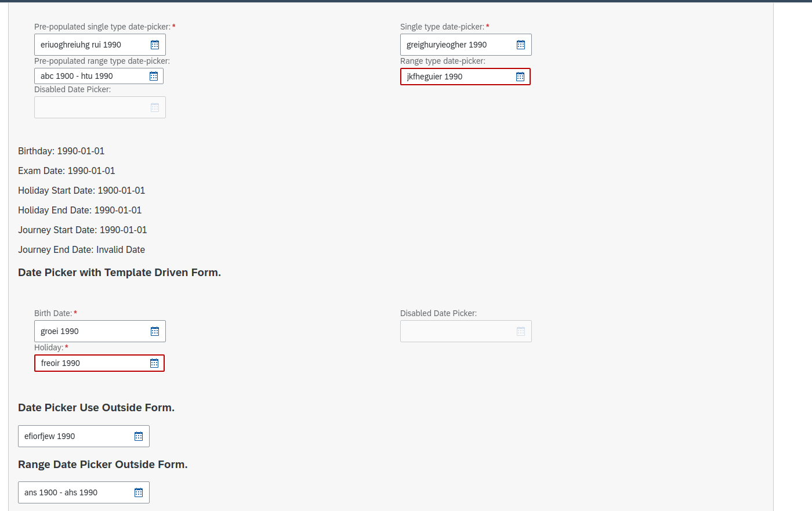
Task: Click inside the eriuoghreiuhg rui 1990 field
Action: coord(87,44)
